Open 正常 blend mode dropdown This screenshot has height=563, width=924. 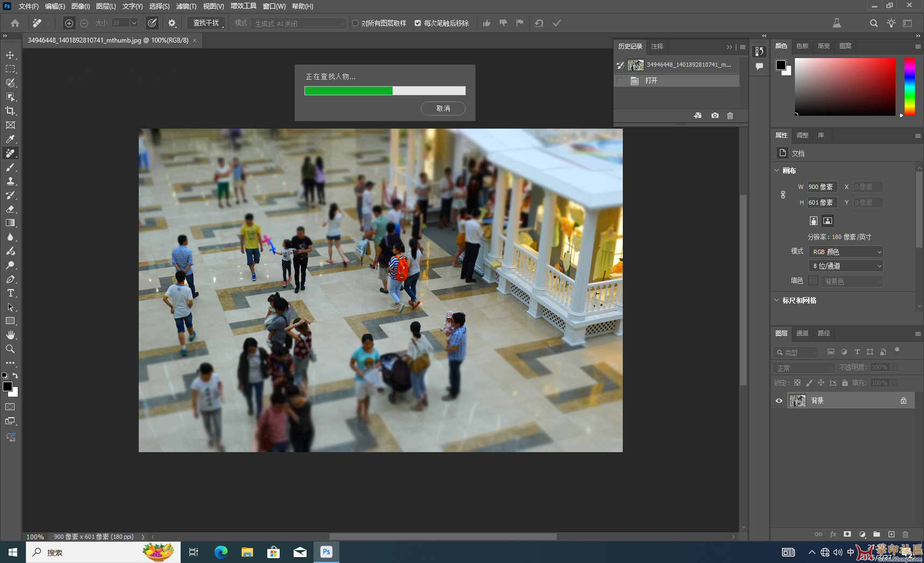tap(804, 368)
